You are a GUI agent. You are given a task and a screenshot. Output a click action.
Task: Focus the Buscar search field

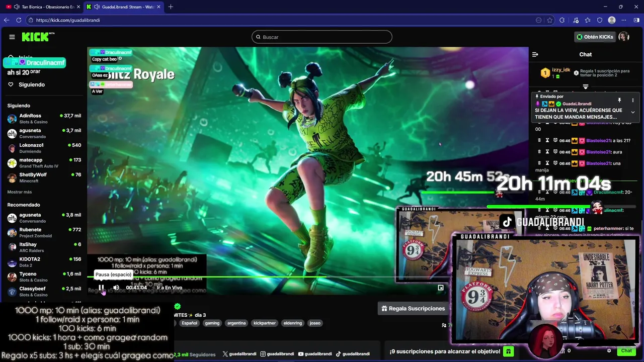[x=322, y=37]
